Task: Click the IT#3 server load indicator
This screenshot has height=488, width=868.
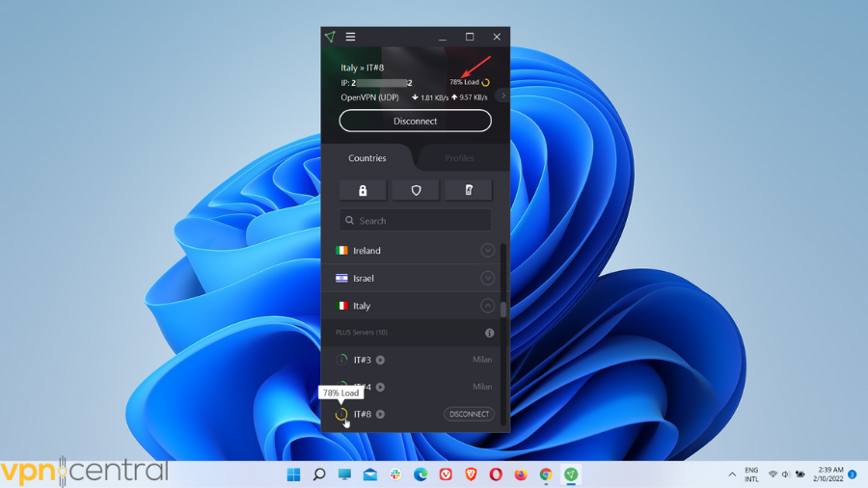Action: pos(341,360)
